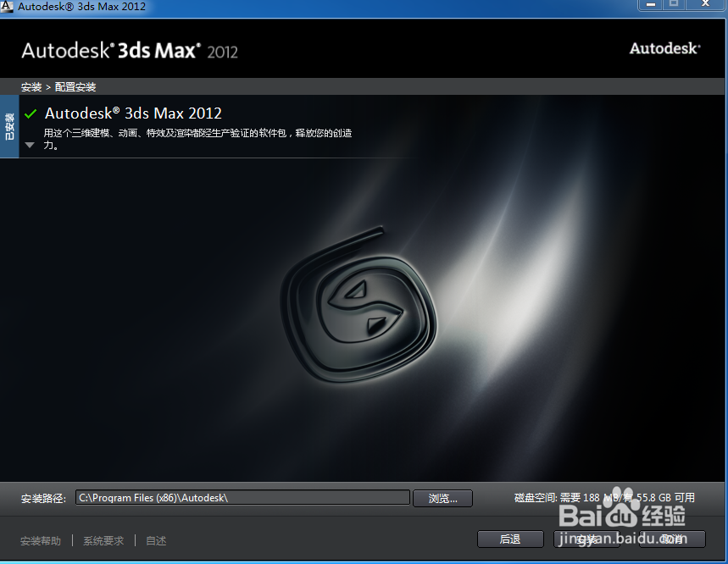The image size is (728, 564).
Task: Click the 安装 breadcrumb link
Action: click(31, 87)
